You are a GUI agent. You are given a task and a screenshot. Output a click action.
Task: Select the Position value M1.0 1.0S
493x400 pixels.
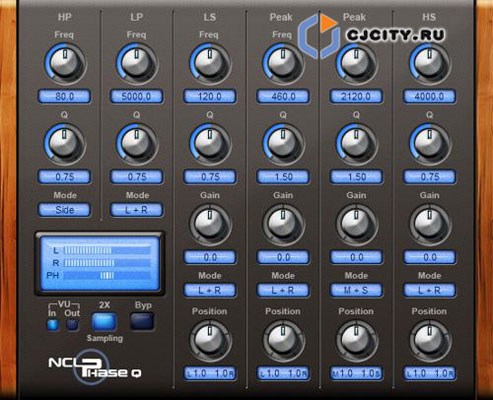coord(356,373)
